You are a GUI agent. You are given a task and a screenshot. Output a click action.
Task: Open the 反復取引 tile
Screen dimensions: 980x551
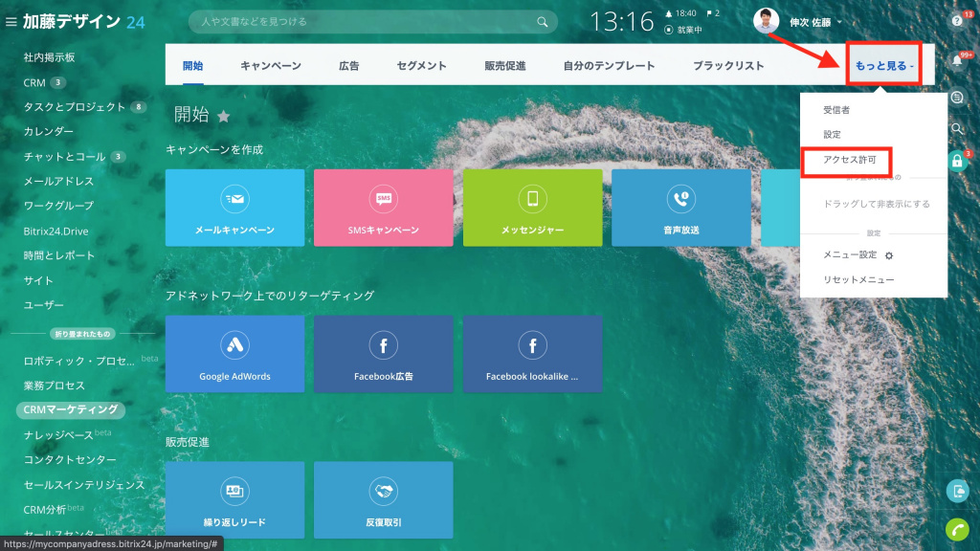coord(383,499)
